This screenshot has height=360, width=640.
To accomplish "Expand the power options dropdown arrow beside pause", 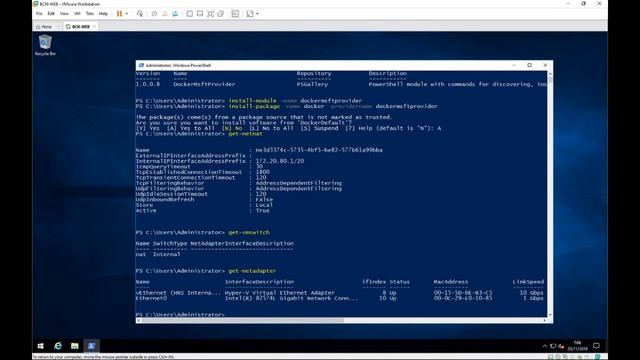I will pyautogui.click(x=127, y=14).
